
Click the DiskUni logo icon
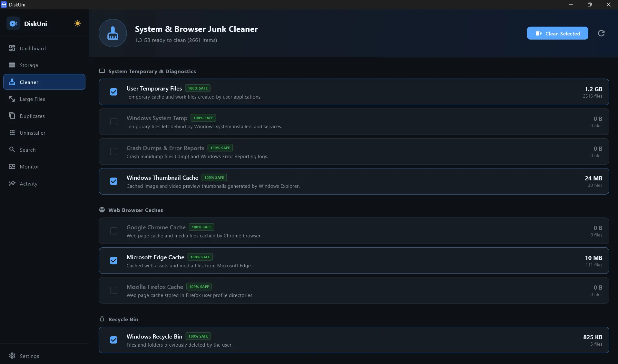(13, 24)
